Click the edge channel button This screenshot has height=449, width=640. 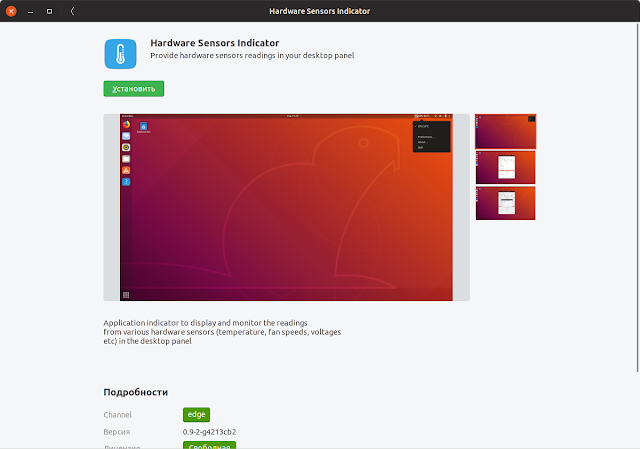point(196,414)
